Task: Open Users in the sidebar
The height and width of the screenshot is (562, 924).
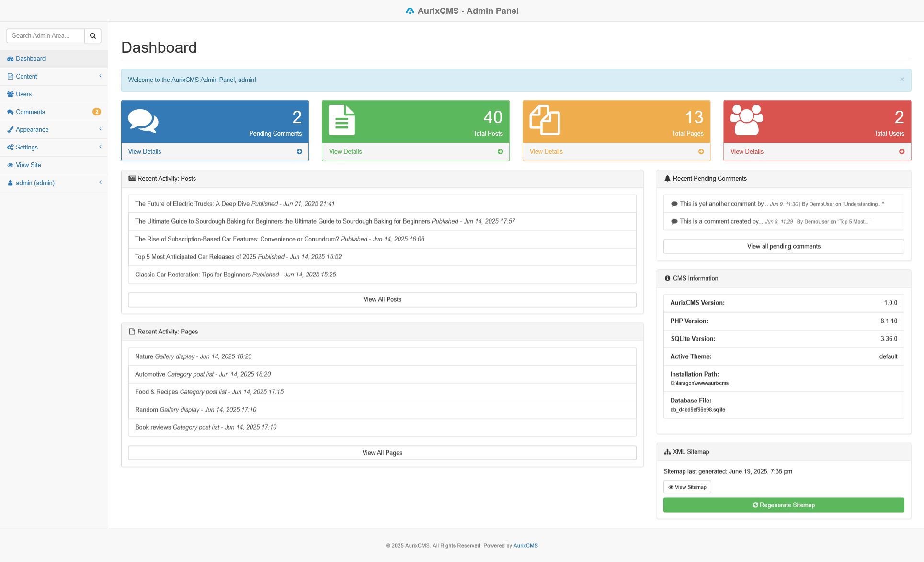Action: pyautogui.click(x=23, y=94)
